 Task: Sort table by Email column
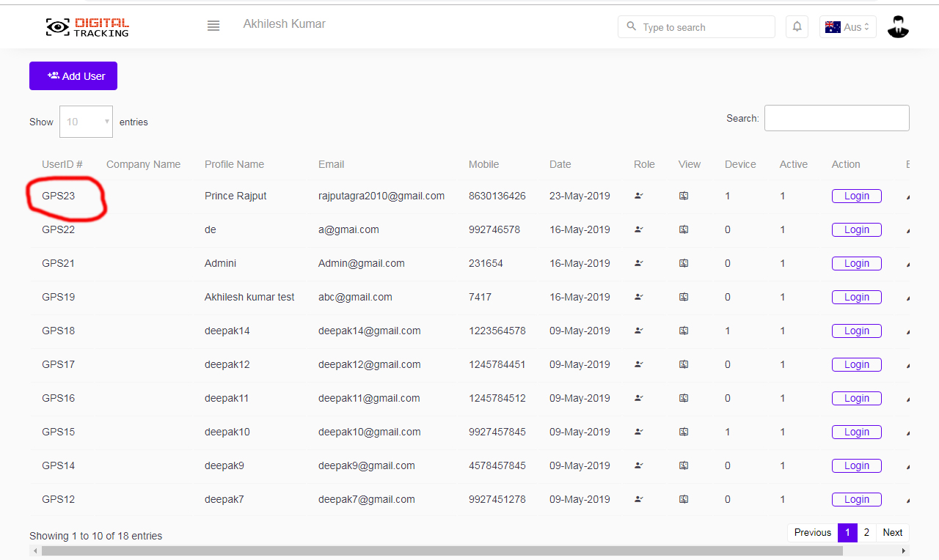[331, 164]
